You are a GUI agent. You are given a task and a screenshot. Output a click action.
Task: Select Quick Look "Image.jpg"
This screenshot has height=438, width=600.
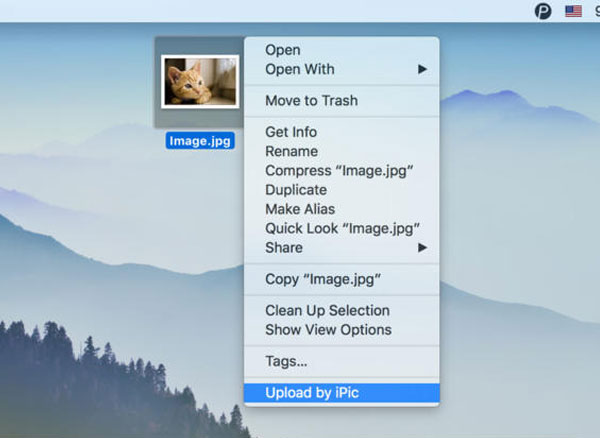(x=342, y=228)
